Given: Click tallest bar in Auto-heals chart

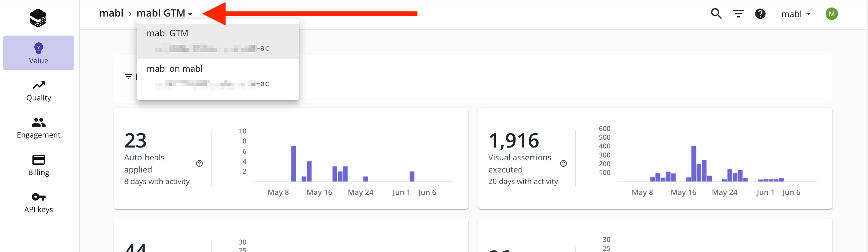Looking at the screenshot, I should [294, 164].
